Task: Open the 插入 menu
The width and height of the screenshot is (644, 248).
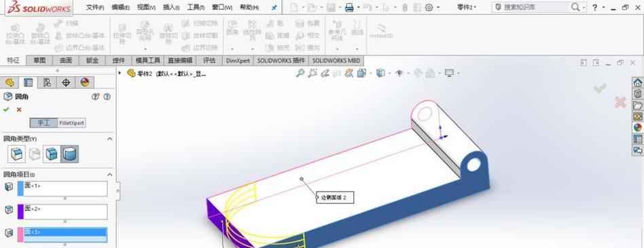Action: click(171, 7)
